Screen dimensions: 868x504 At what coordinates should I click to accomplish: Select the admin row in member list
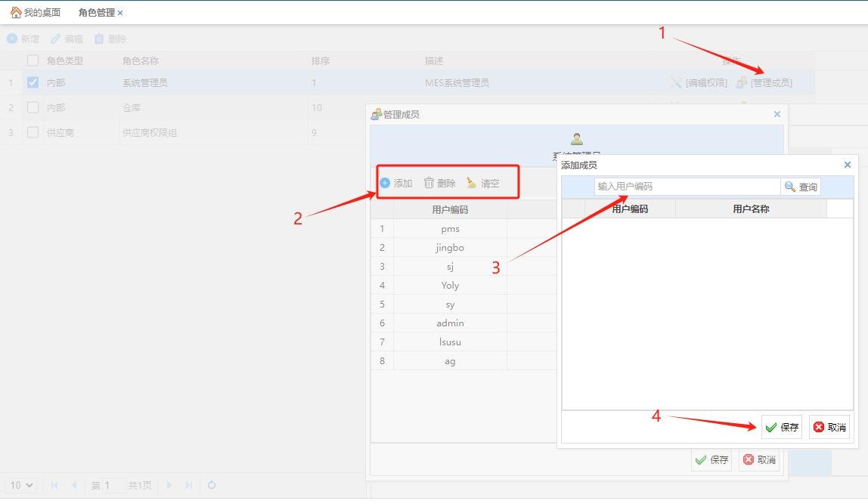coord(450,323)
